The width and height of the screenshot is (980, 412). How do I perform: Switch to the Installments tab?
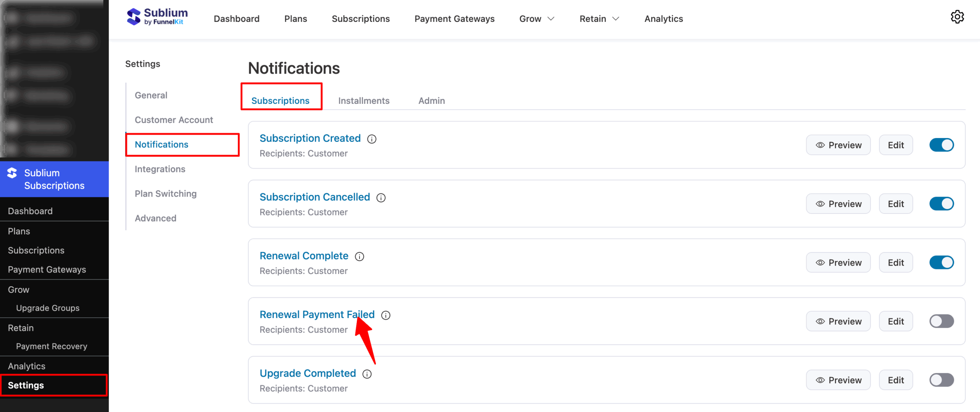(x=364, y=100)
